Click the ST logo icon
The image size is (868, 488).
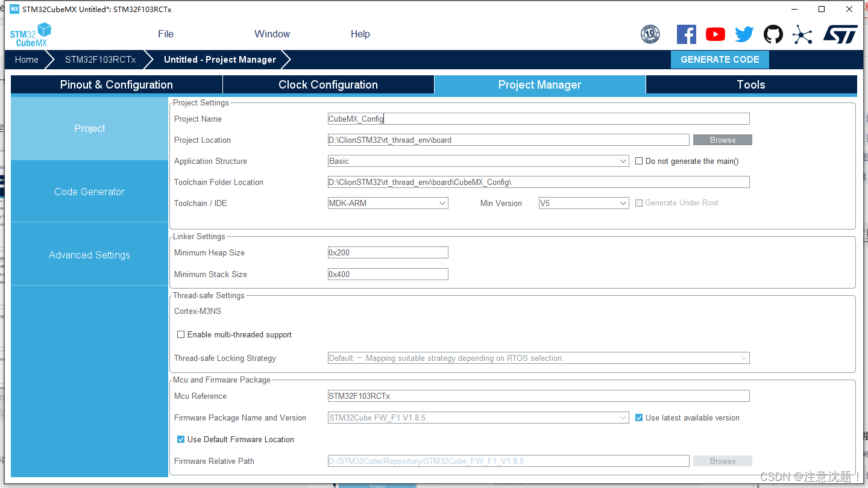pos(840,34)
